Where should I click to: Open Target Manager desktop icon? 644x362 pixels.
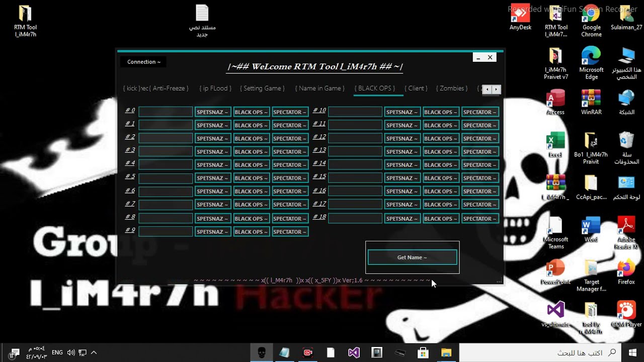591,276
